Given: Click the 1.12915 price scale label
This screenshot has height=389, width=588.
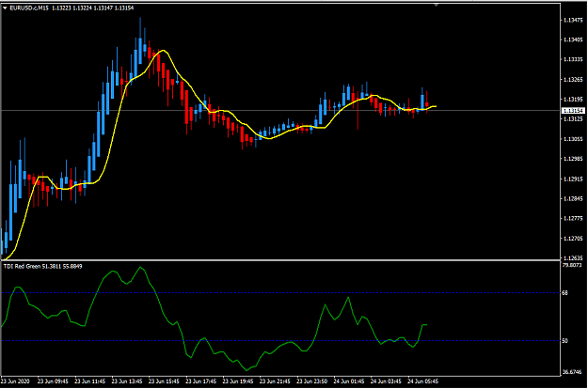Looking at the screenshot, I should pyautogui.click(x=573, y=179).
